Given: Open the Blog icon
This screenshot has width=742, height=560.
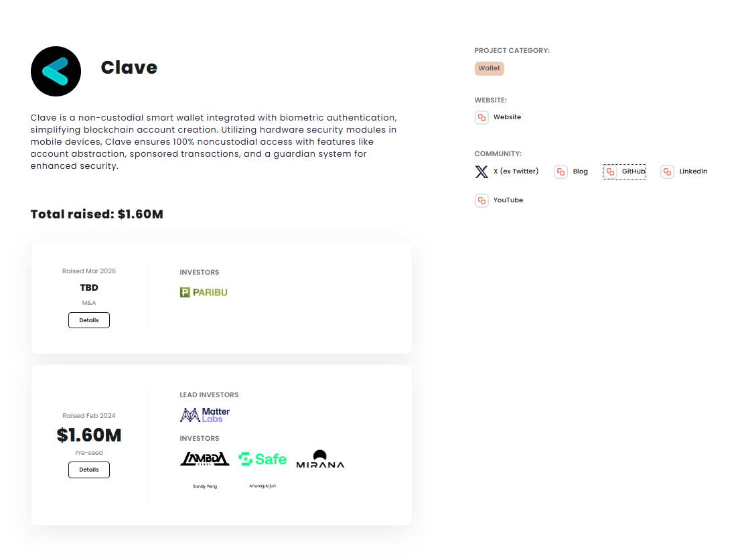Looking at the screenshot, I should [x=561, y=171].
